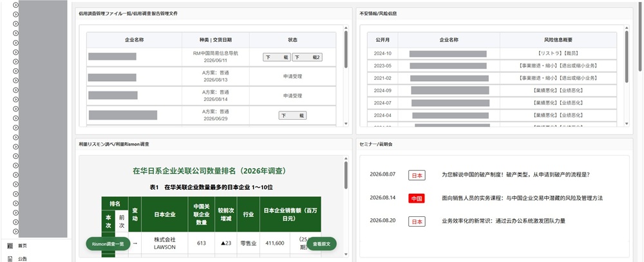This screenshot has width=644, height=262.
Task: Click the 2026.08.14 seminar date
Action: click(383, 198)
